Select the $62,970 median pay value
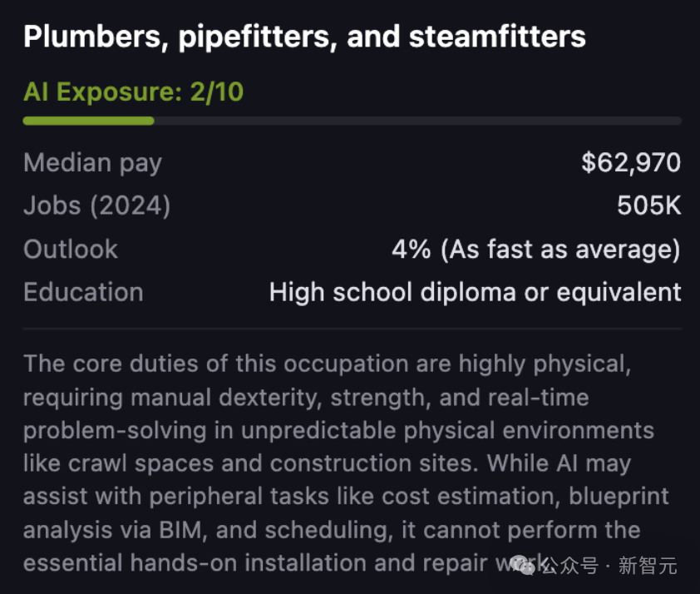The height and width of the screenshot is (594, 700). (631, 163)
